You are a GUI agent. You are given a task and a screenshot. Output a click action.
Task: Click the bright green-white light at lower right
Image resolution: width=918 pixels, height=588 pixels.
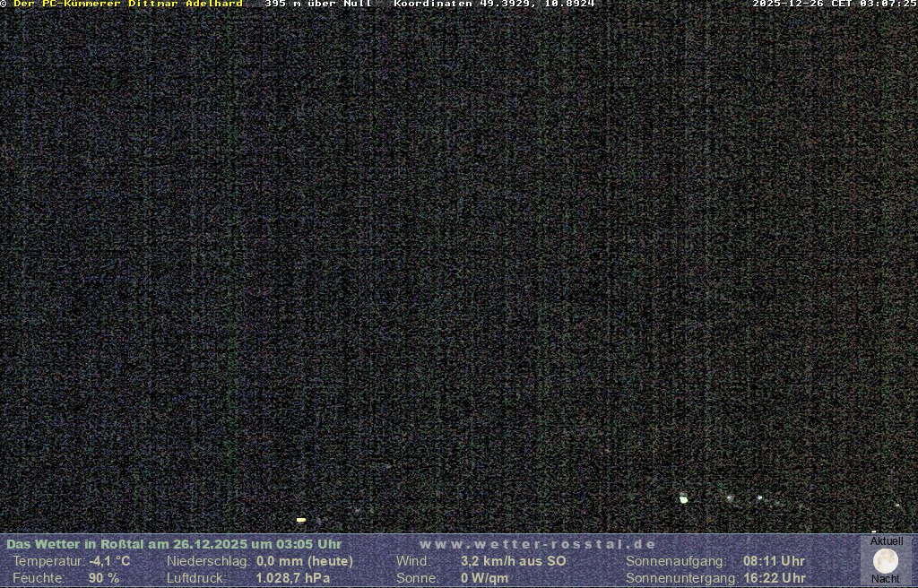coord(684,498)
